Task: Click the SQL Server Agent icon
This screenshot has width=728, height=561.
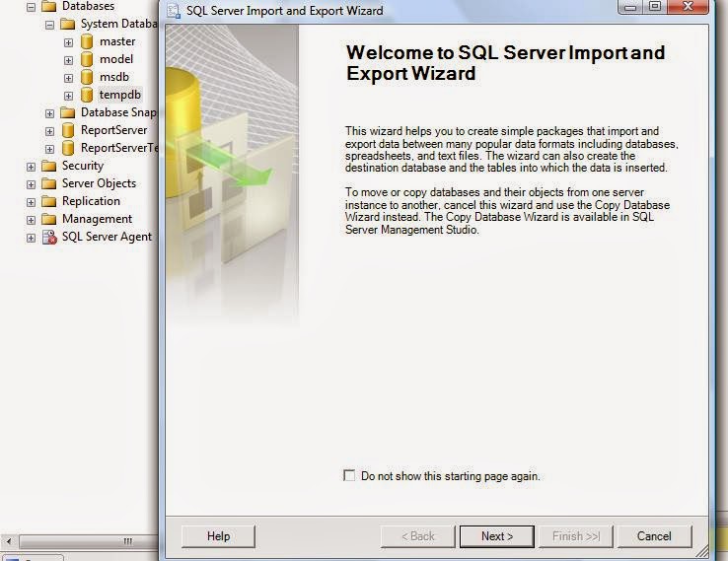Action: click(49, 237)
